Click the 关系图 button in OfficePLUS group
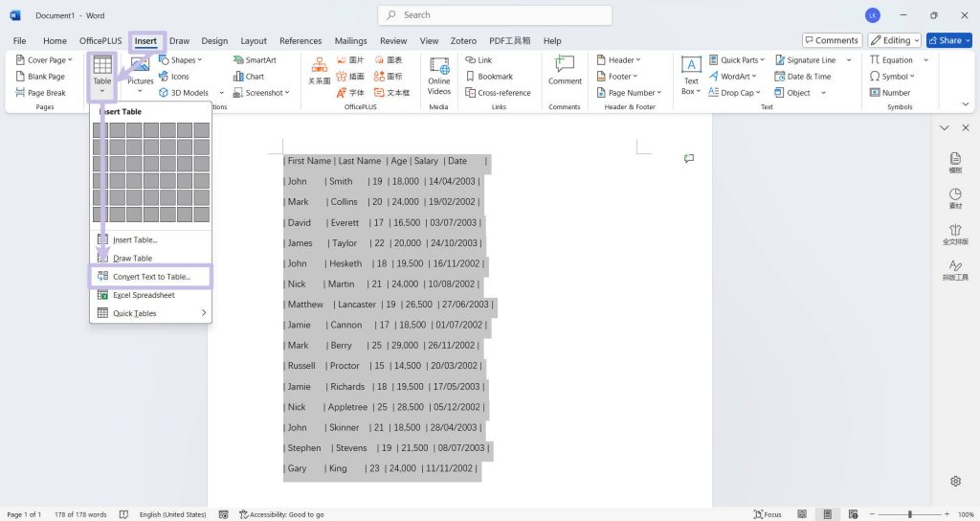This screenshot has height=521, width=980. (320, 71)
